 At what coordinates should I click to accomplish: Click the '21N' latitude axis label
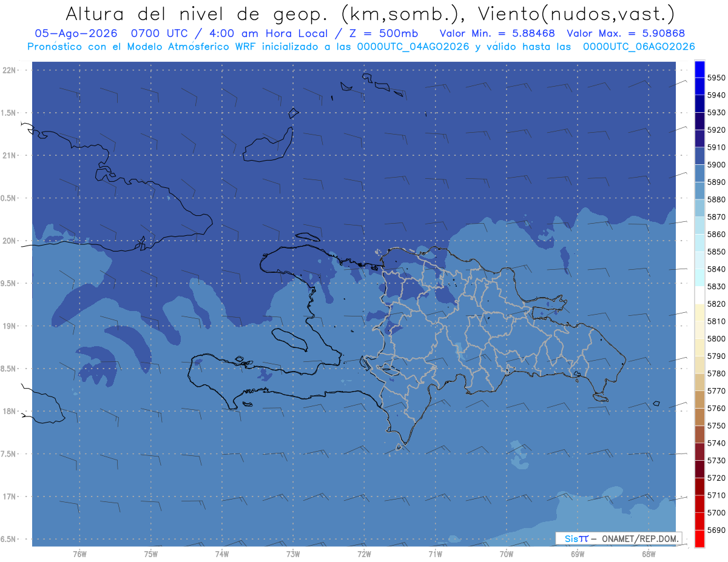10,156
